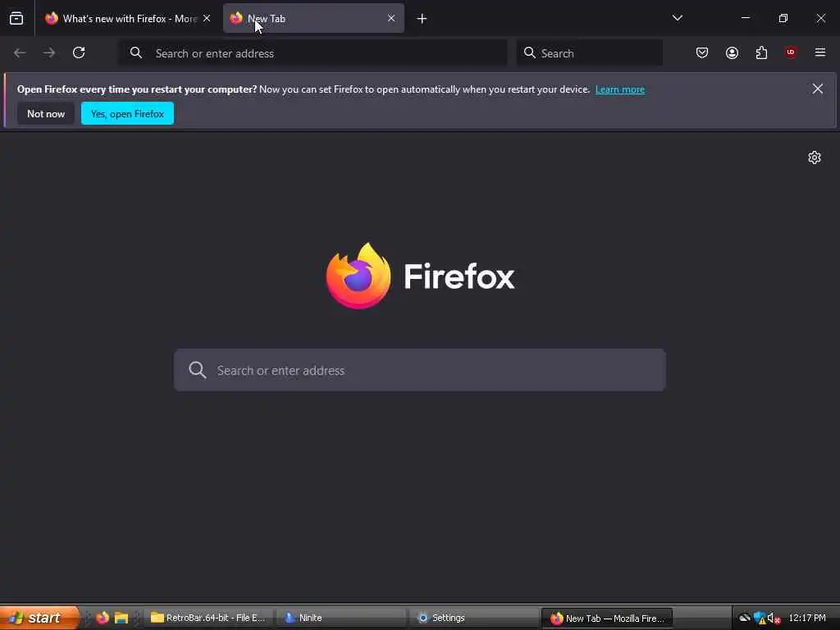Viewport: 840px width, 630px height.
Task: Go forward one page arrow
Action: [x=49, y=52]
